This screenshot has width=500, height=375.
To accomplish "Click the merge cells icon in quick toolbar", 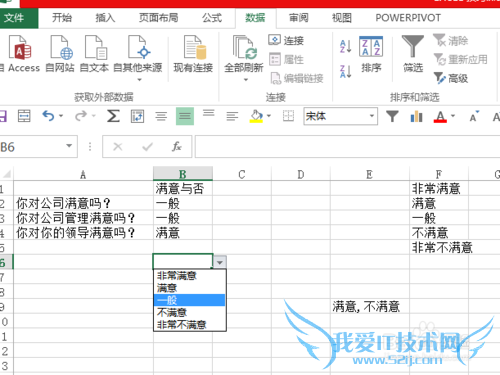I will 24,116.
